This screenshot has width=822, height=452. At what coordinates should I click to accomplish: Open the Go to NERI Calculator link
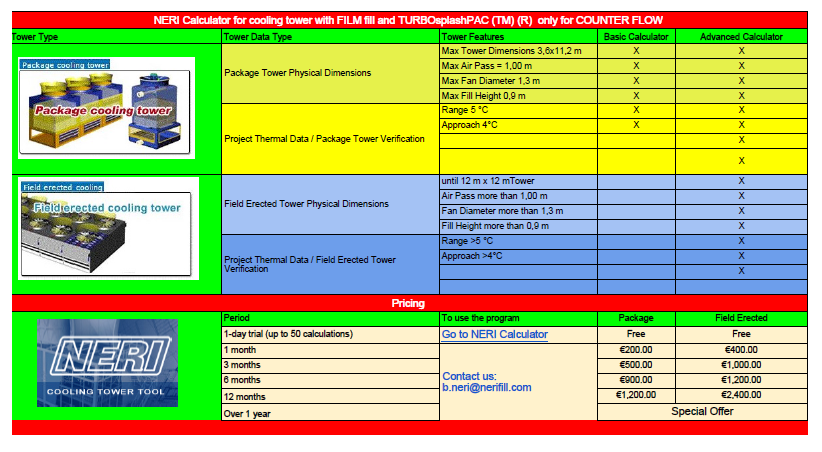(x=494, y=335)
